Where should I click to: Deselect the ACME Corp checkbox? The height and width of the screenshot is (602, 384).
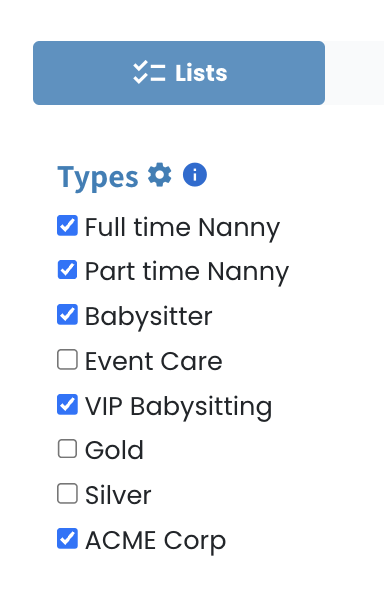[68, 539]
